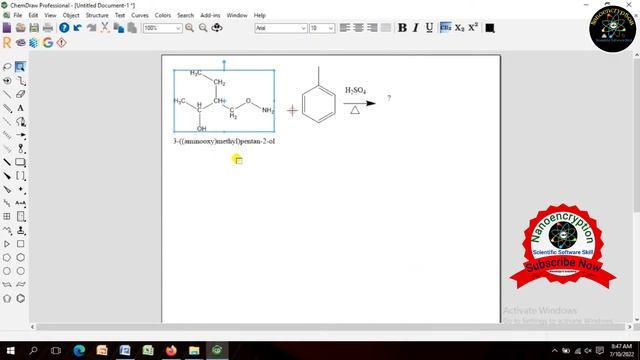Open File Explorer from taskbar
The height and width of the screenshot is (360, 640).
[194, 350]
